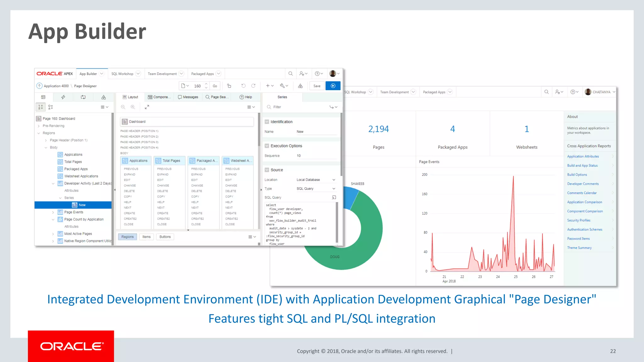Collapse Developer Activity (Last 2 Days) node
644x362 pixels.
tap(53, 184)
